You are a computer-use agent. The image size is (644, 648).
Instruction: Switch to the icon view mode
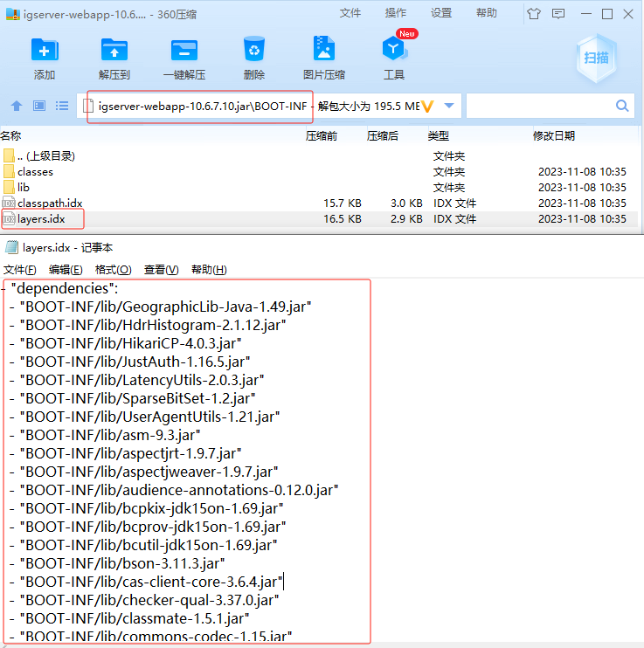(x=39, y=106)
